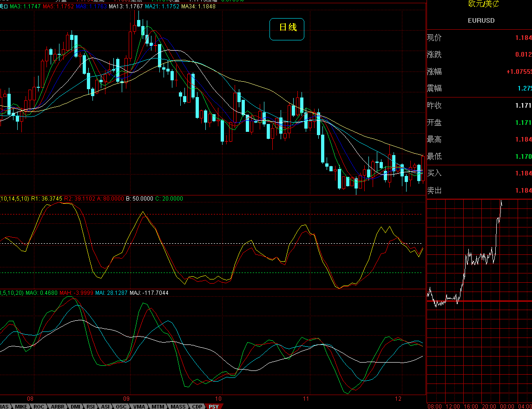
Task: Switch to the ROC indicator tab
Action: tap(39, 406)
